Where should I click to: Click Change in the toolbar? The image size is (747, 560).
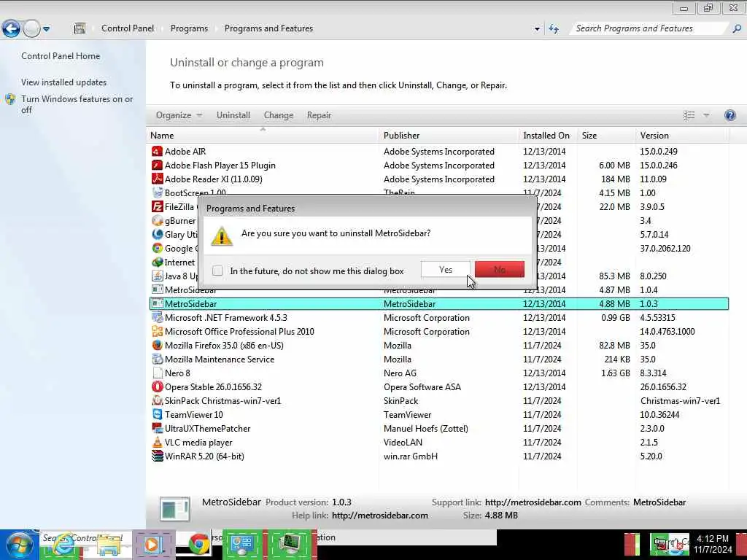pyautogui.click(x=278, y=115)
